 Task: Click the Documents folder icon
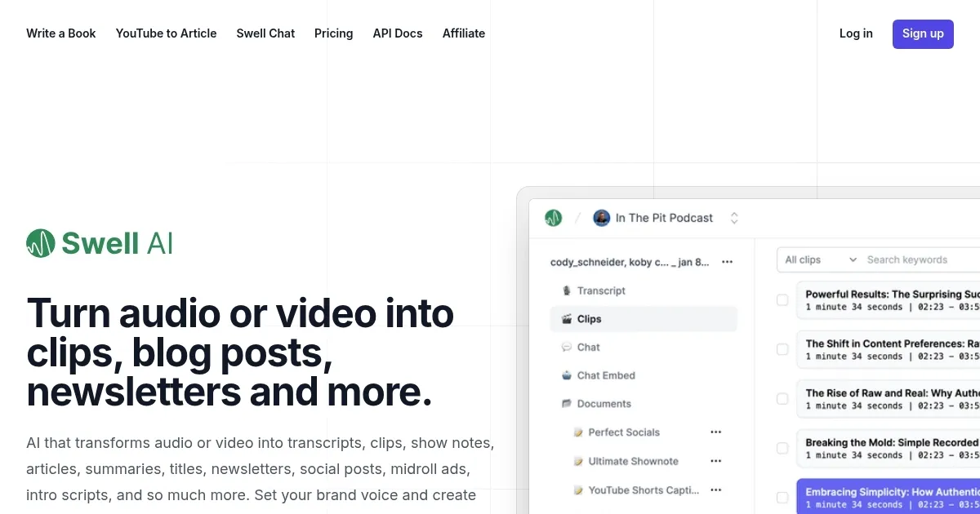pos(566,404)
